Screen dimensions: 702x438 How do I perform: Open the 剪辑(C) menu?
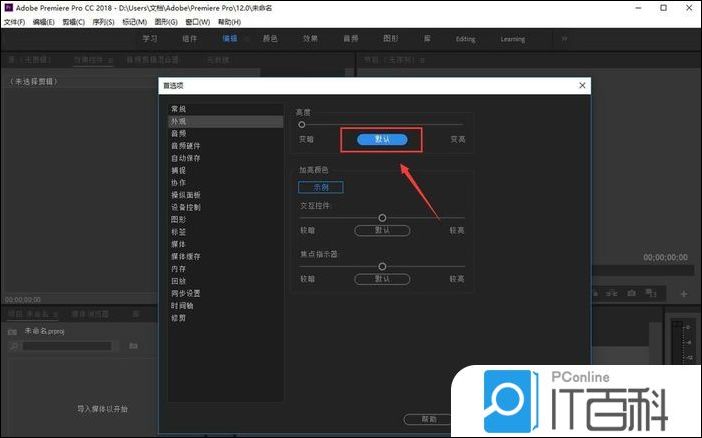(73, 22)
